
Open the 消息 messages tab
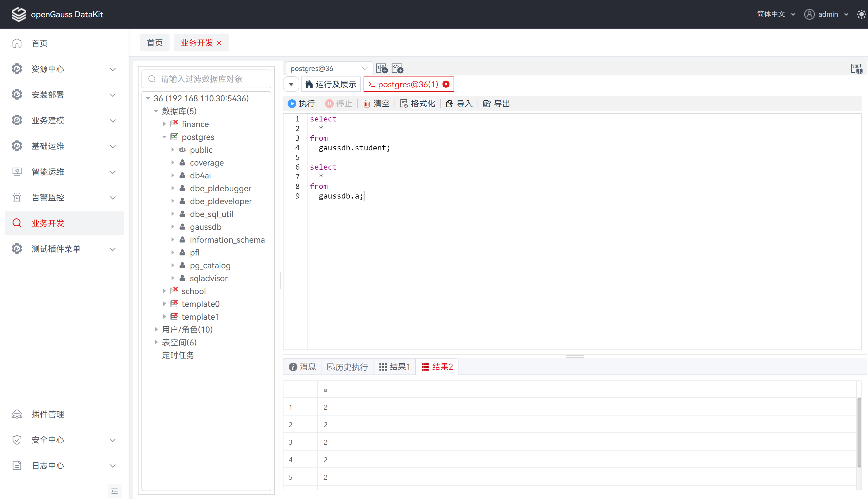click(x=302, y=367)
